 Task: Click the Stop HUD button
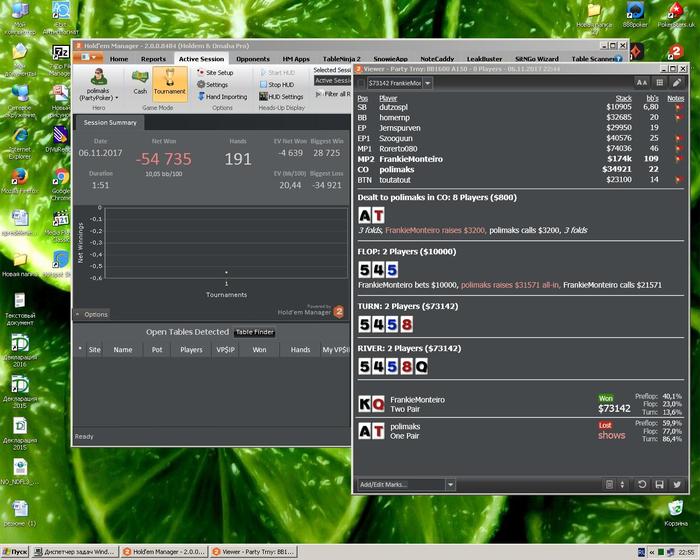277,84
